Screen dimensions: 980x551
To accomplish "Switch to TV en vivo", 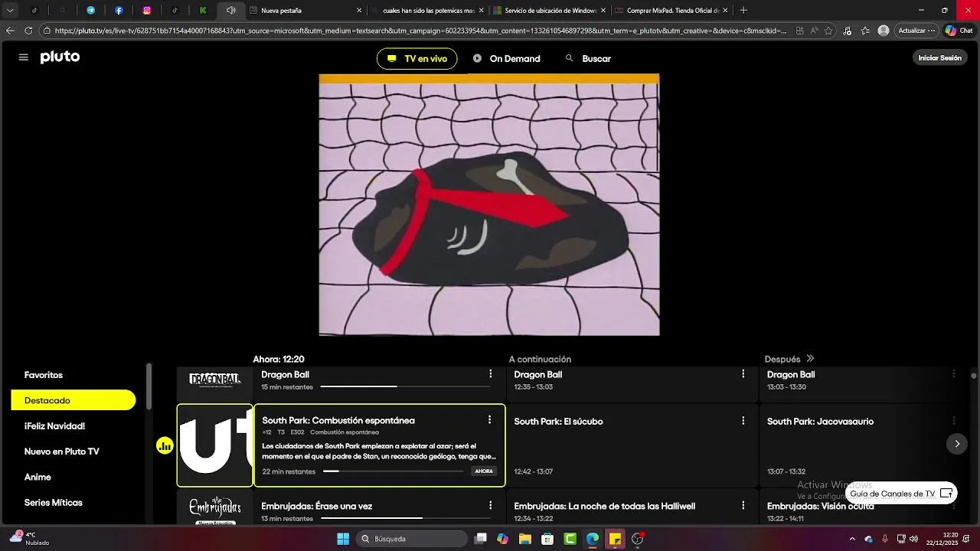I will [416, 59].
